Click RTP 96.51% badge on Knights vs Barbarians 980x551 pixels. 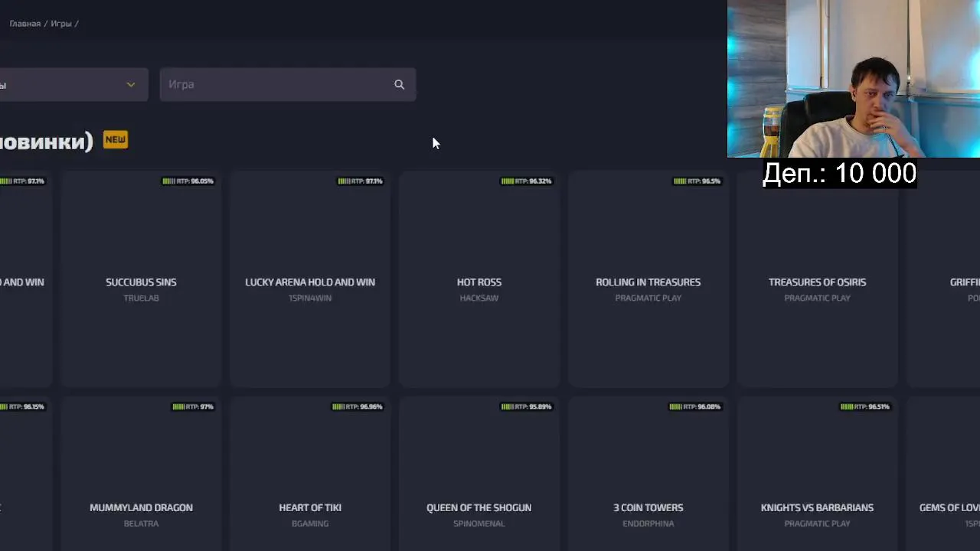865,407
